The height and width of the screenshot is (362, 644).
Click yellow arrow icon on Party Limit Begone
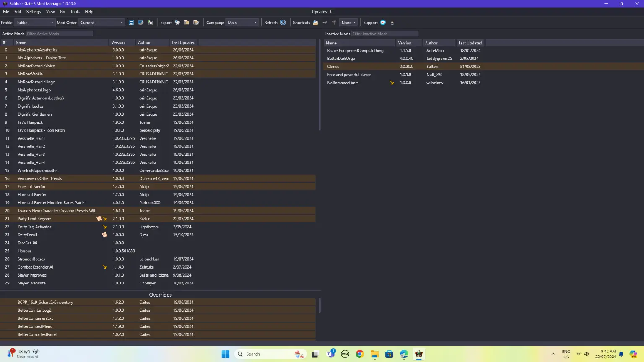coord(105,219)
